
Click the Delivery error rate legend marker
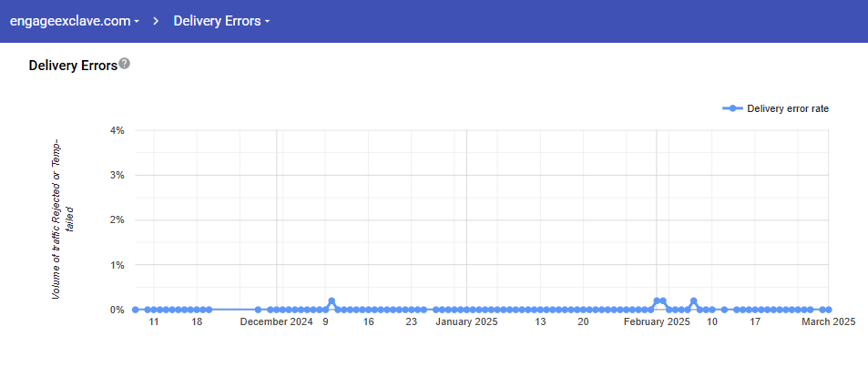(x=733, y=108)
